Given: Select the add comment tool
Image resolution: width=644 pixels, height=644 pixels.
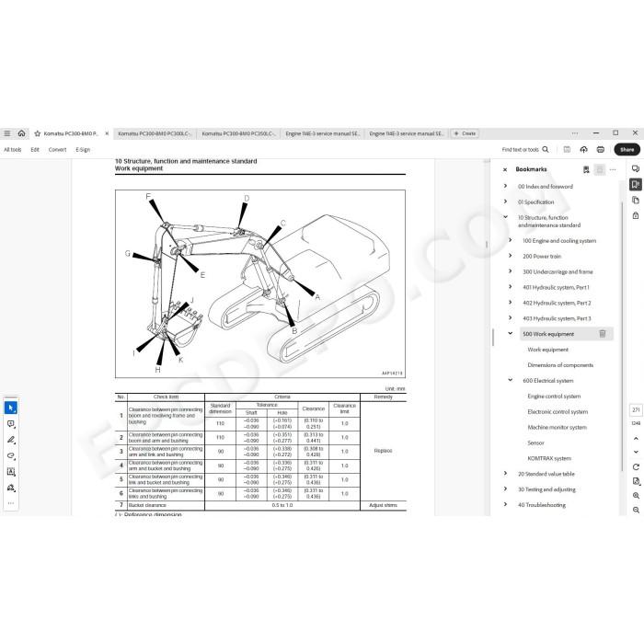Looking at the screenshot, I should click(x=11, y=424).
